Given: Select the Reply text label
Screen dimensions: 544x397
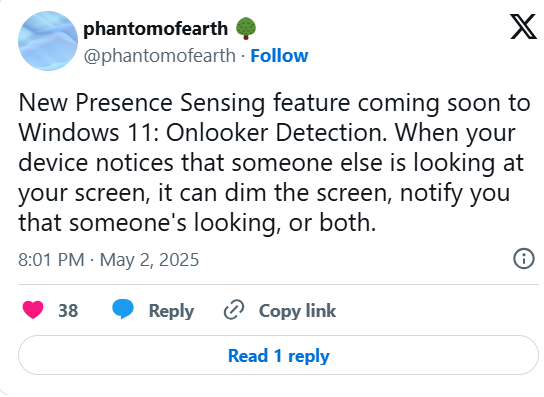Looking at the screenshot, I should coord(171,311).
